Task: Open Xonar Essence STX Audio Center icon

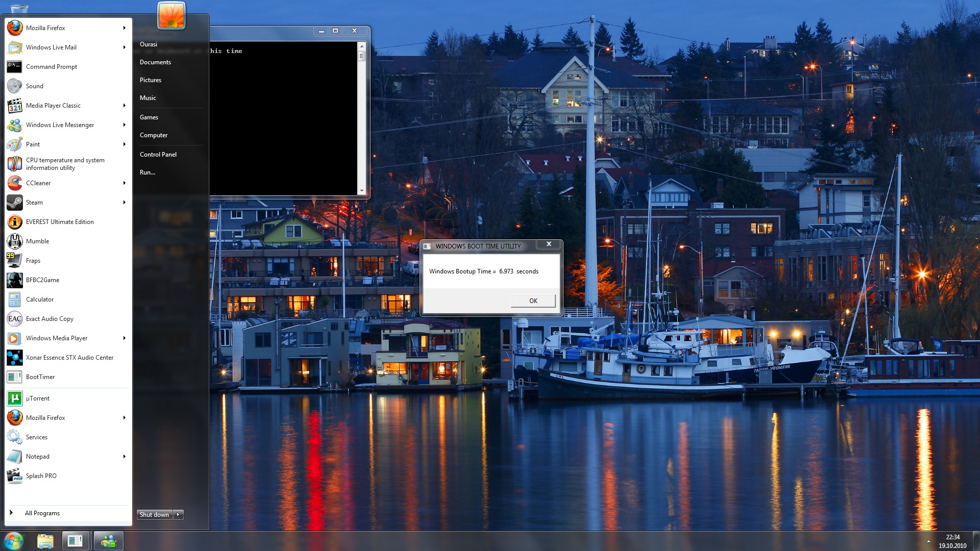Action: pos(15,358)
